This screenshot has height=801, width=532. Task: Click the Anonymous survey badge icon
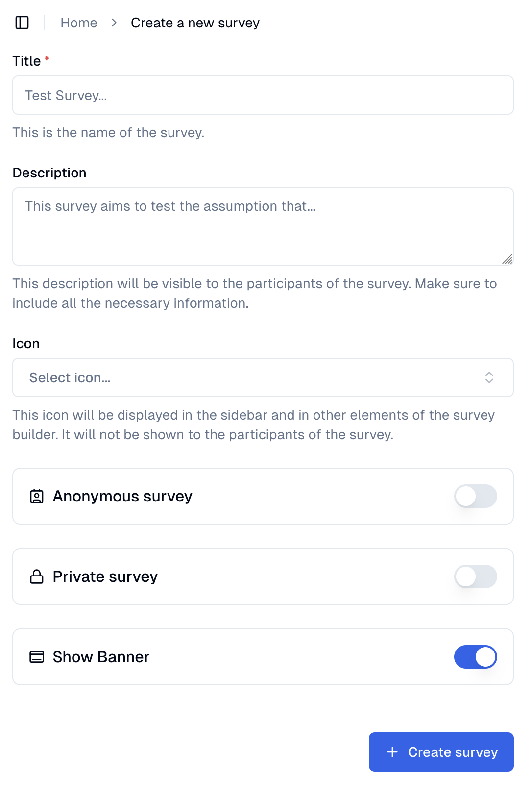click(37, 497)
